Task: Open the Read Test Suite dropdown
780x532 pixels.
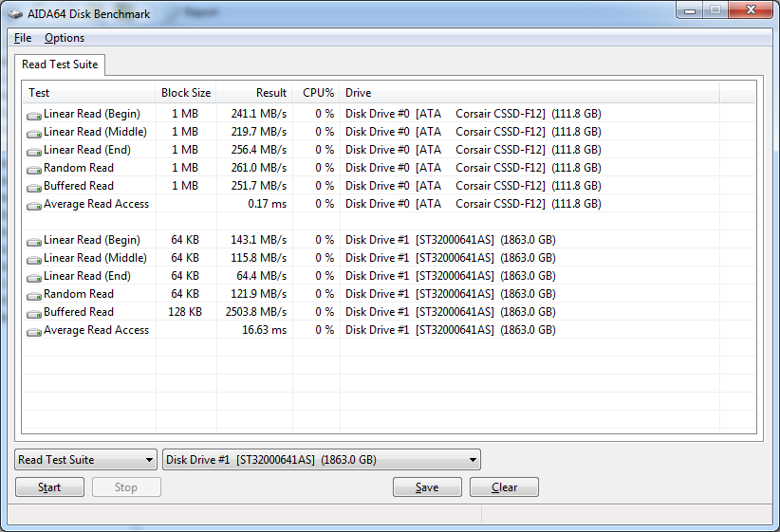Action: (x=85, y=459)
